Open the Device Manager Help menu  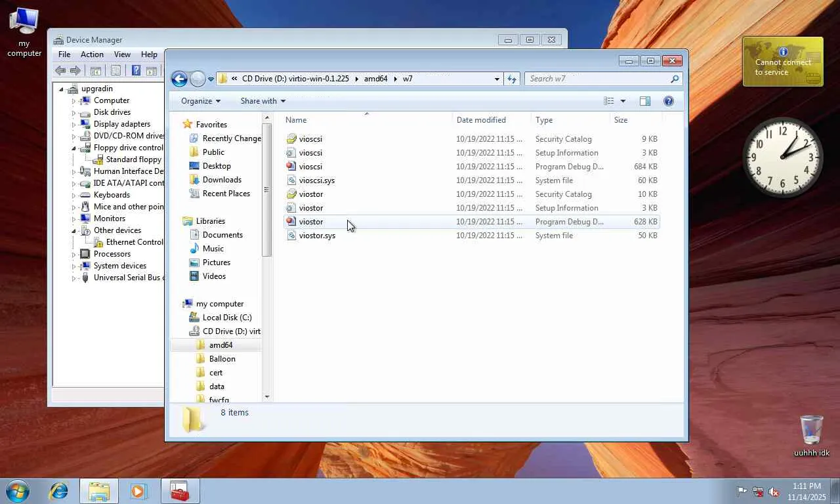coord(149,54)
